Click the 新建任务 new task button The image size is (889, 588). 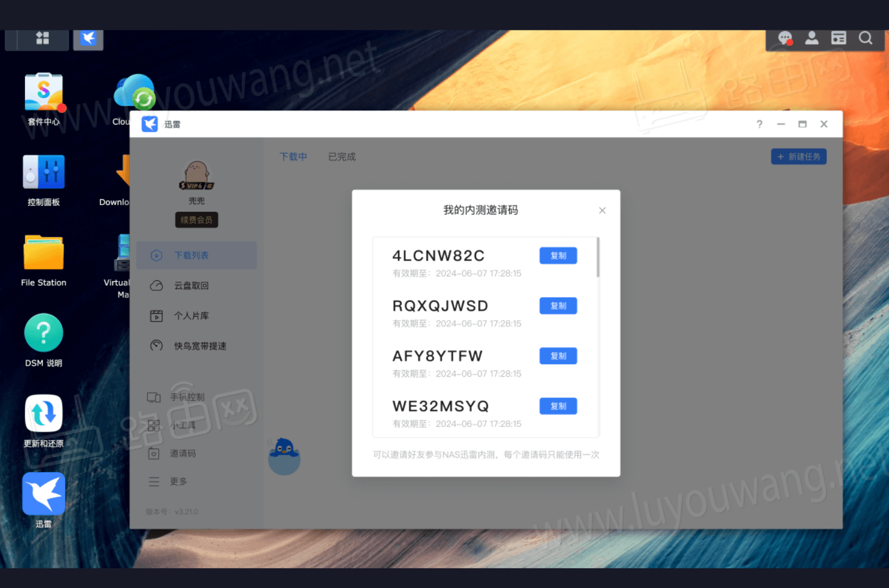798,157
